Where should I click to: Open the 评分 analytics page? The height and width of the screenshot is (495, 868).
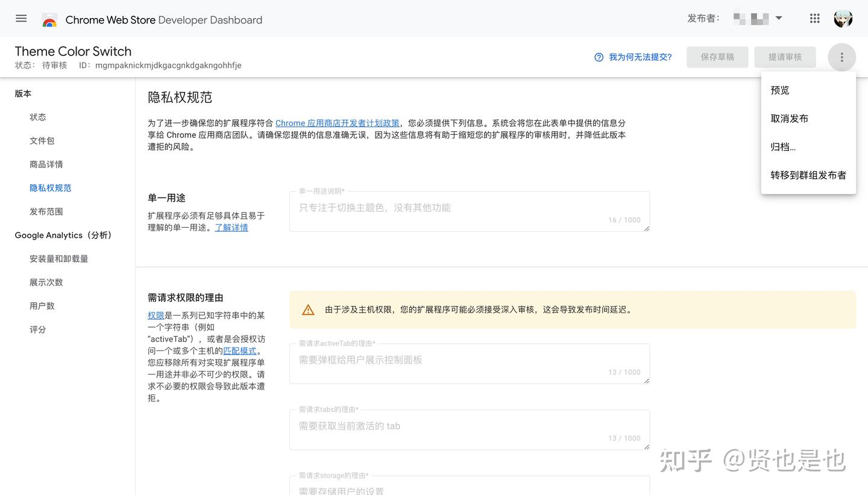point(37,329)
